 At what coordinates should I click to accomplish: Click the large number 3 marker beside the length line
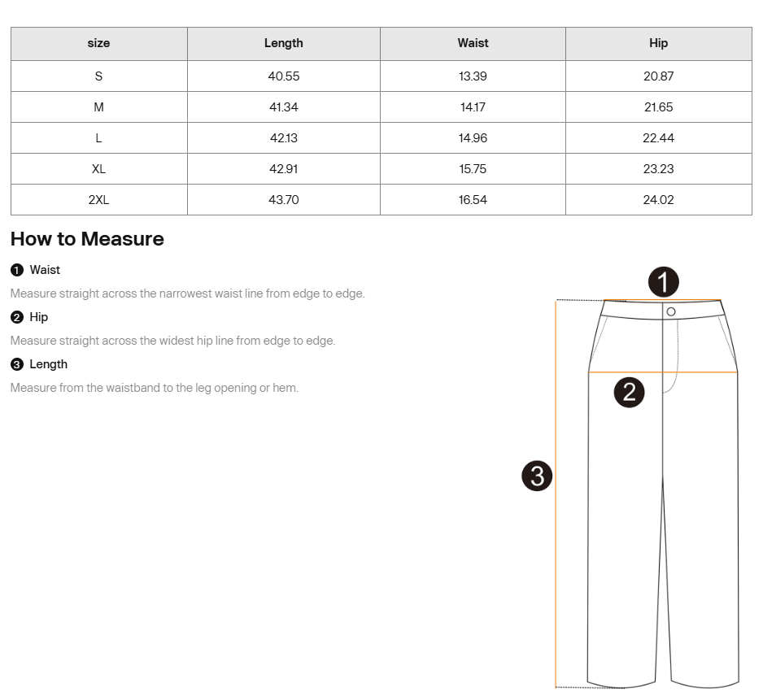537,476
